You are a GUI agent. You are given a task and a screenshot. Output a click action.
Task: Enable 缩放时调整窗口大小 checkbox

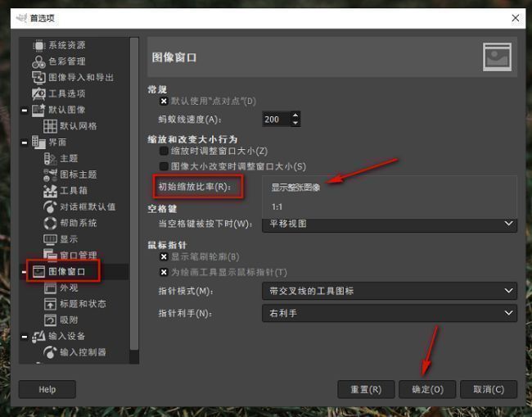[x=164, y=152]
